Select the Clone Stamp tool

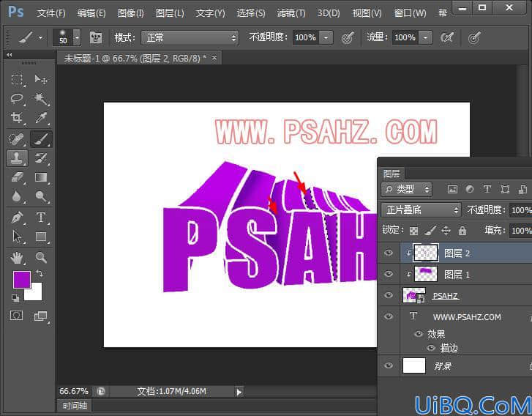[x=17, y=158]
